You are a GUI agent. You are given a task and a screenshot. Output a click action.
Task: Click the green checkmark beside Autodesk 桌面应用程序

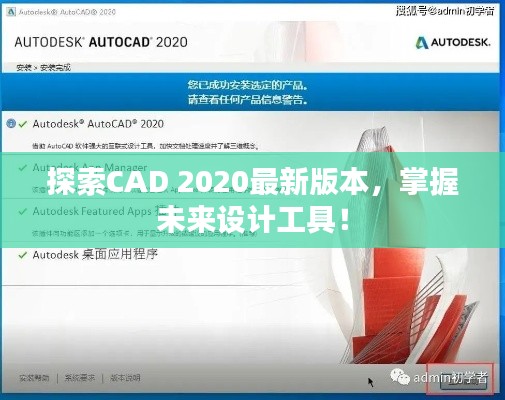(x=23, y=255)
